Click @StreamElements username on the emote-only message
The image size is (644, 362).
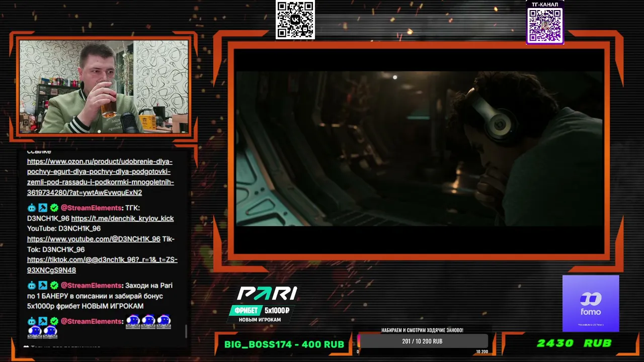tap(91, 321)
